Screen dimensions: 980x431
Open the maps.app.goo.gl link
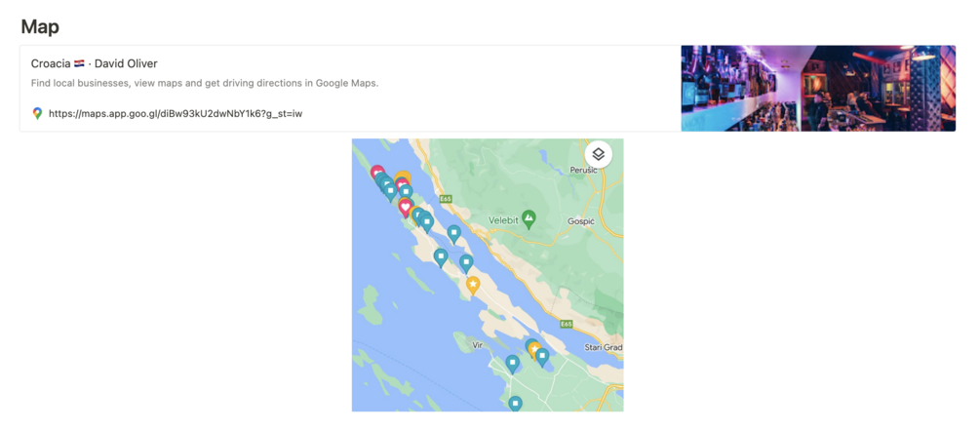coord(176,113)
